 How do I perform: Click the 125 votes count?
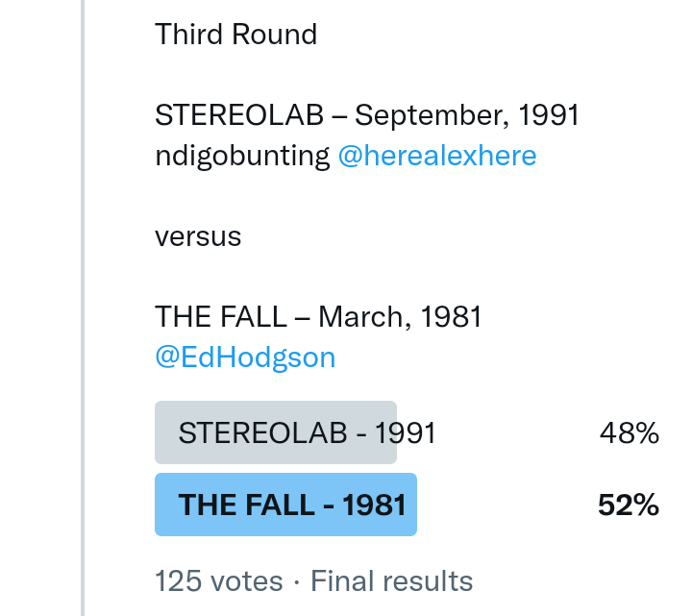[219, 581]
